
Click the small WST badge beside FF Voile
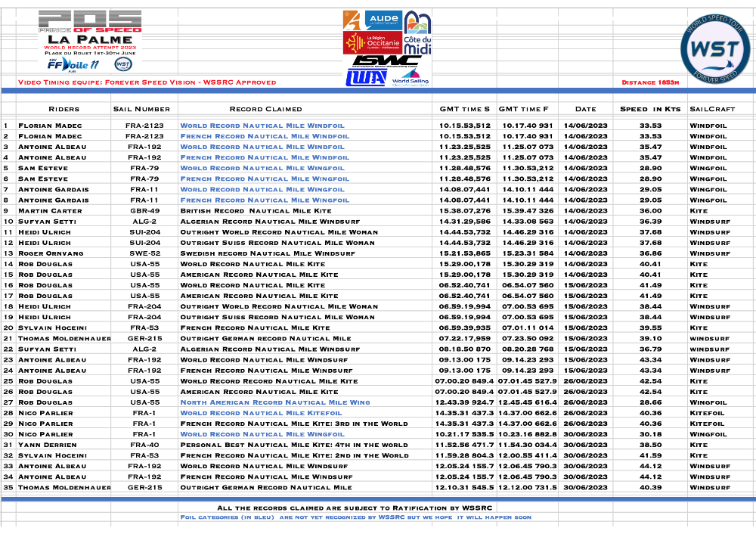coord(123,64)
